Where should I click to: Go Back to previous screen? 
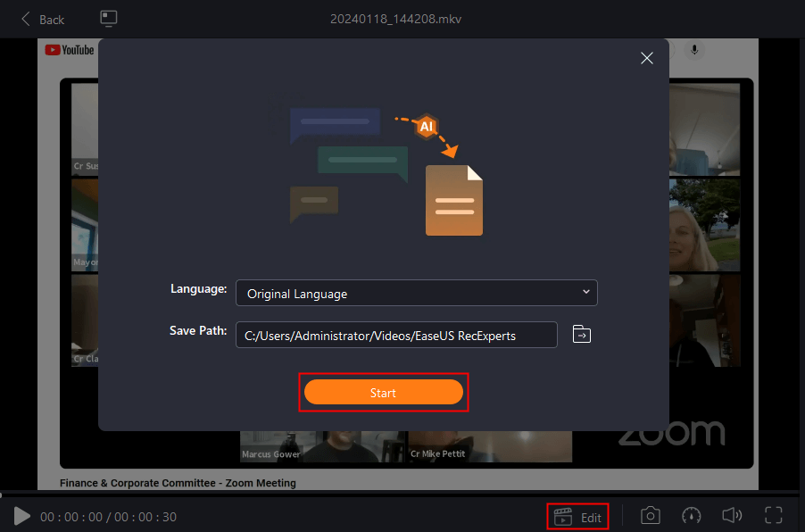pos(43,20)
